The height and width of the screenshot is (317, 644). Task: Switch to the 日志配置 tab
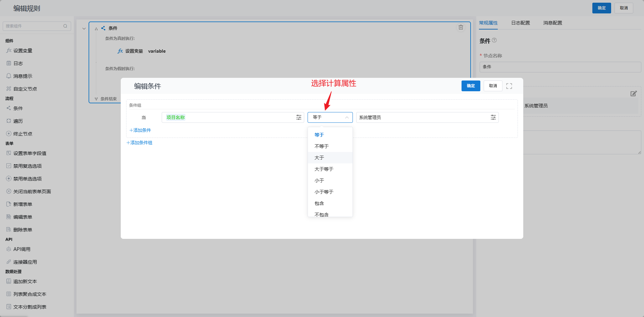coord(520,23)
